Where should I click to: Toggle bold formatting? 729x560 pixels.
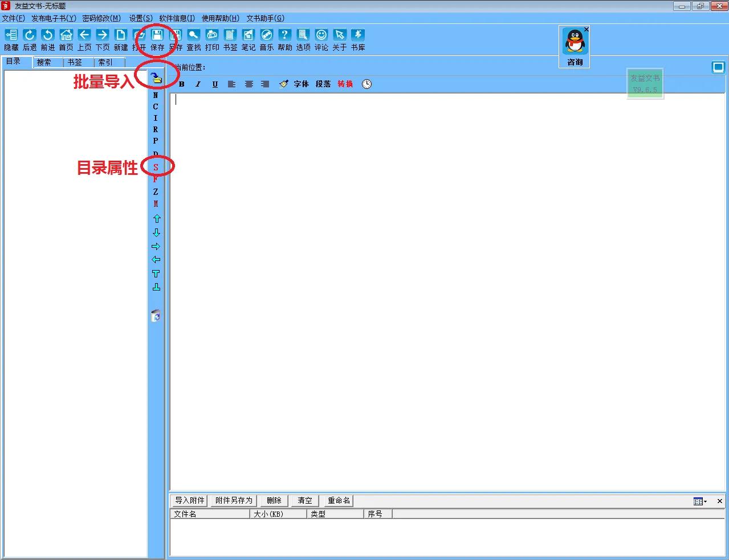point(182,84)
